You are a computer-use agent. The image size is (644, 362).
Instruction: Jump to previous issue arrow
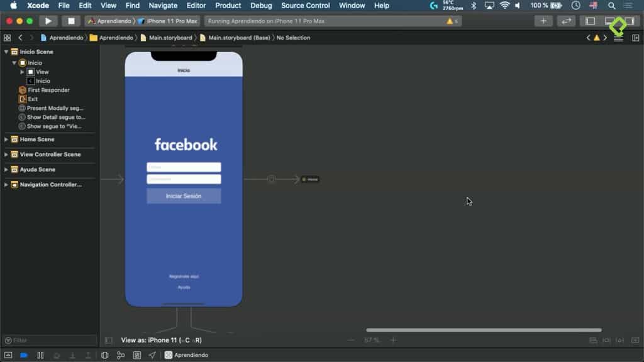(x=588, y=38)
